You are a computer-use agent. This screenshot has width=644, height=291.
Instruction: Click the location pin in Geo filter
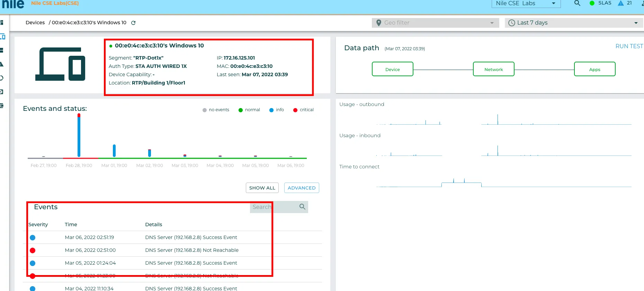(378, 23)
